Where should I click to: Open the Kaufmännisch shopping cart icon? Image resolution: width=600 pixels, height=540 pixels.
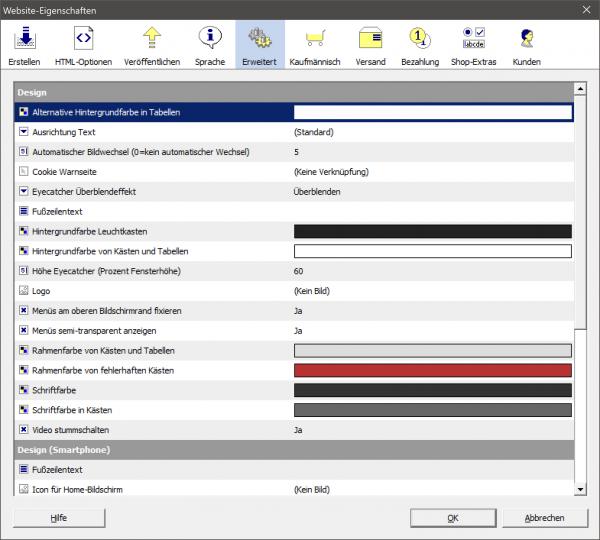click(314, 46)
